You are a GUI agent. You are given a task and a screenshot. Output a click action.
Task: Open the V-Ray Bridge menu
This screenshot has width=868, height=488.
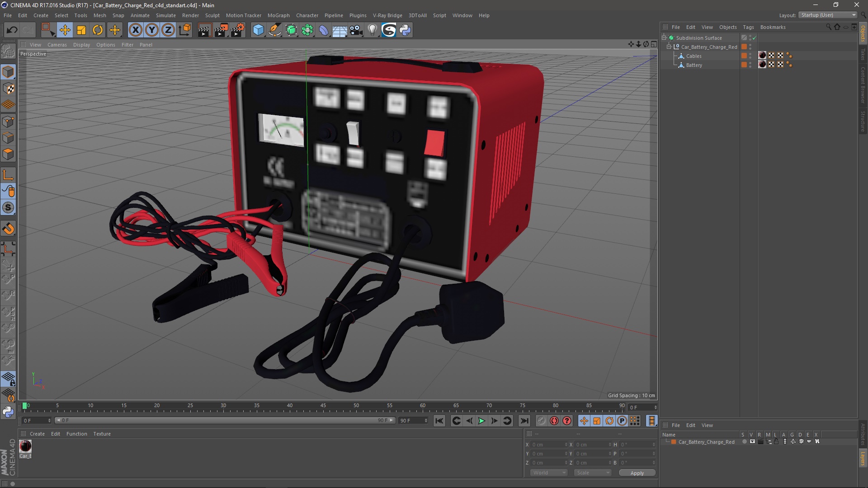pyautogui.click(x=387, y=15)
